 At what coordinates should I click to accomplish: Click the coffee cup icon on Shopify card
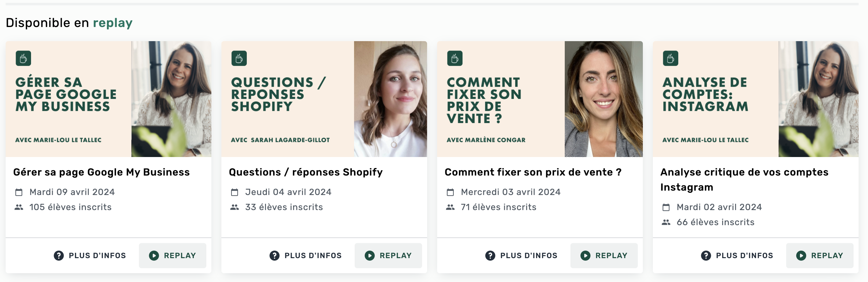pyautogui.click(x=239, y=58)
